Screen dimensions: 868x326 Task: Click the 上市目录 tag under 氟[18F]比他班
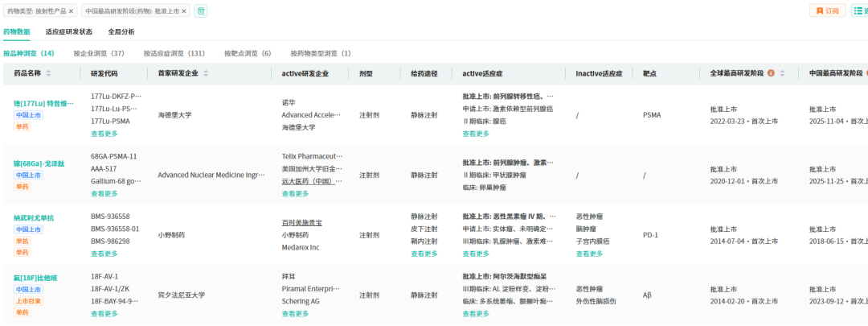(27, 301)
